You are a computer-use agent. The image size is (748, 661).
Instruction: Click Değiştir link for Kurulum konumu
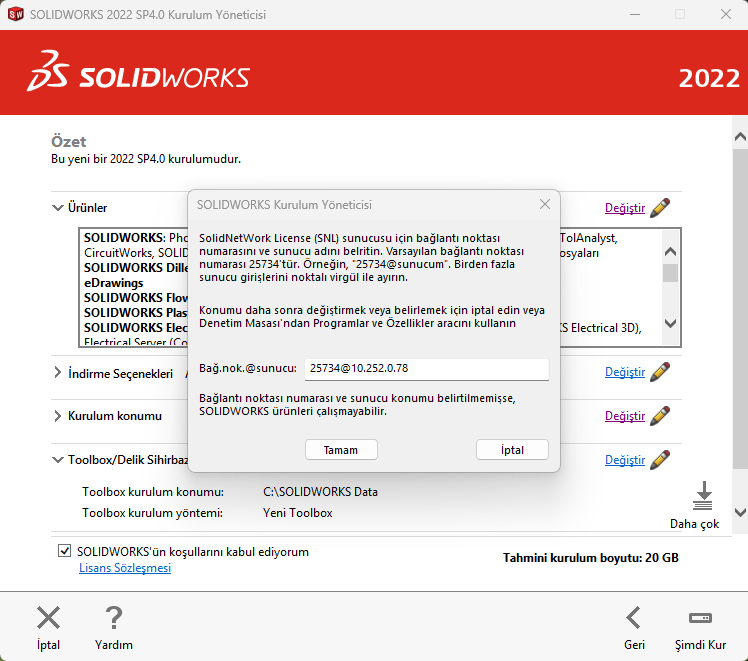point(624,416)
